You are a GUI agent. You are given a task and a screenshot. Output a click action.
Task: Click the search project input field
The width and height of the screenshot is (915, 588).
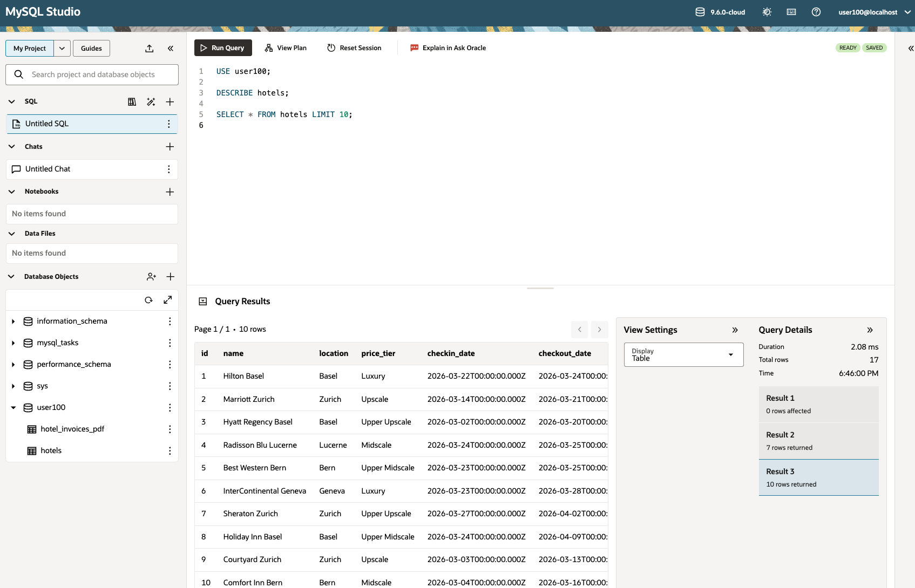pos(92,75)
